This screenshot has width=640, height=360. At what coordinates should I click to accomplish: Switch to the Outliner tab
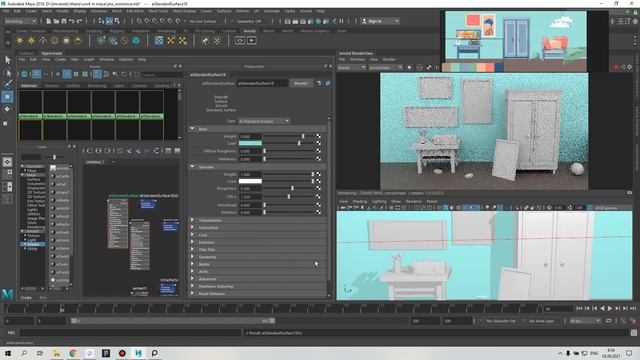tap(27, 53)
